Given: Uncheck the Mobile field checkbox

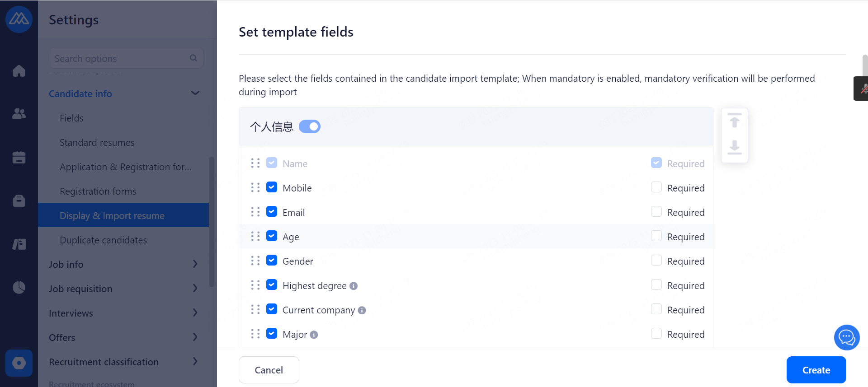Looking at the screenshot, I should (x=272, y=187).
